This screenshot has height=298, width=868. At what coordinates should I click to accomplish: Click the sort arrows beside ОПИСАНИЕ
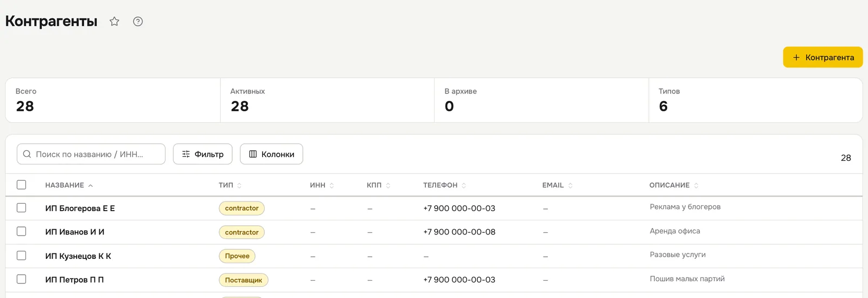[x=696, y=186]
